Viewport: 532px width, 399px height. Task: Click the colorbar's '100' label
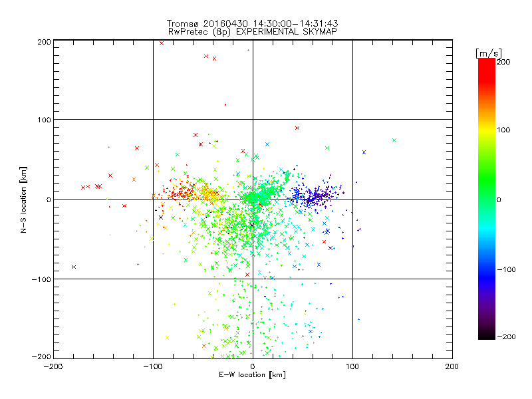[503, 130]
